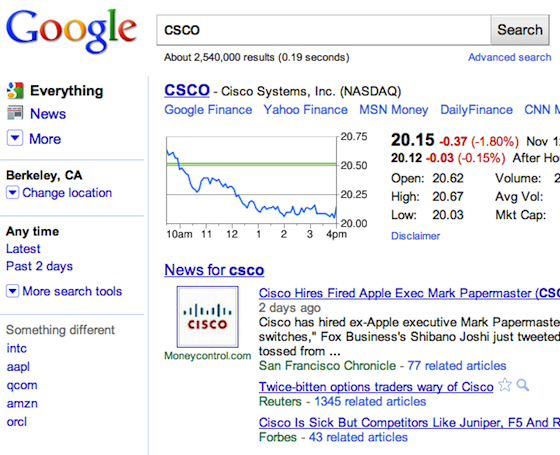The height and width of the screenshot is (455, 560).
Task: Open the Disclaimer link
Action: click(415, 236)
